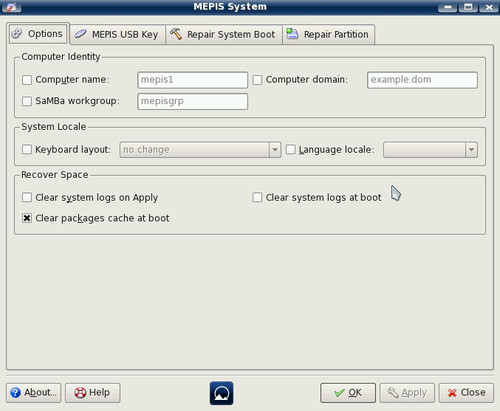
Task: Toggle Clear system logs at boot
Action: pos(257,197)
